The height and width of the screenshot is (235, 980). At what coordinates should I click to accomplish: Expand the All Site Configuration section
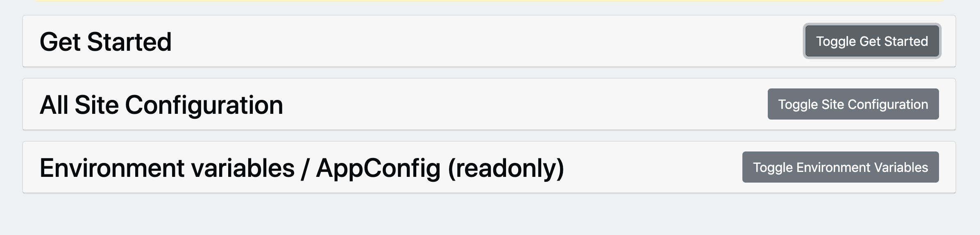(853, 104)
